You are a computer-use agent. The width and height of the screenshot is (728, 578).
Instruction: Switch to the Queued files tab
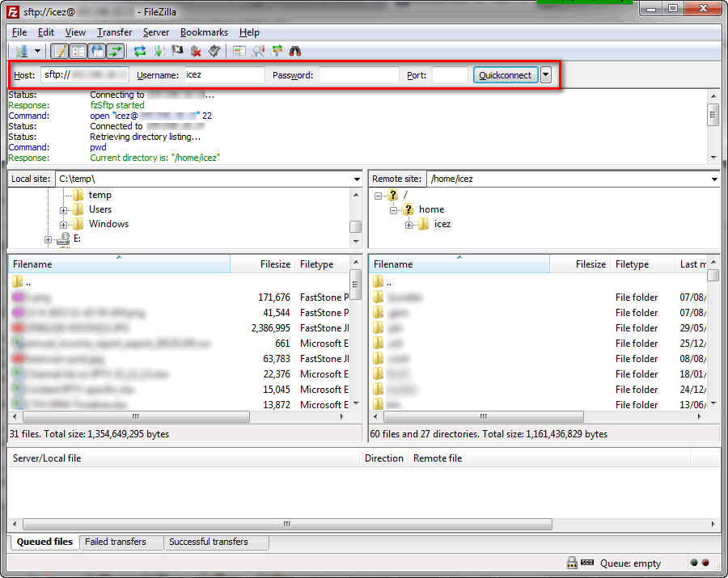44,542
